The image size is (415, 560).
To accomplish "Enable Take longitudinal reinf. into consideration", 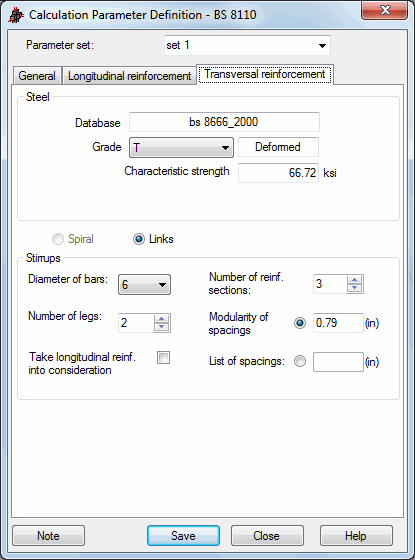I will click(164, 358).
